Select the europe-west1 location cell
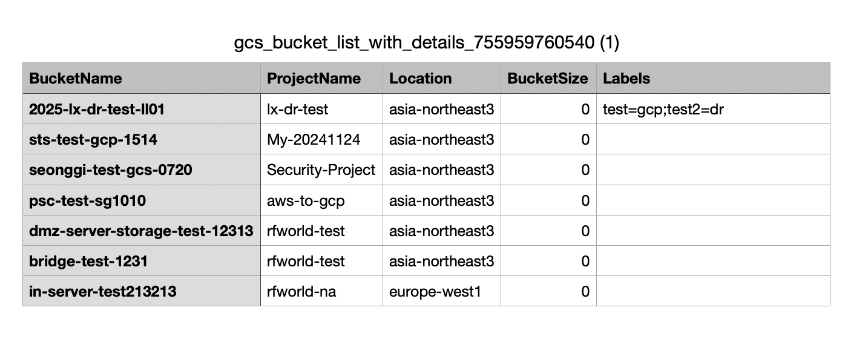Viewport: 868px width, 339px height. (442, 291)
